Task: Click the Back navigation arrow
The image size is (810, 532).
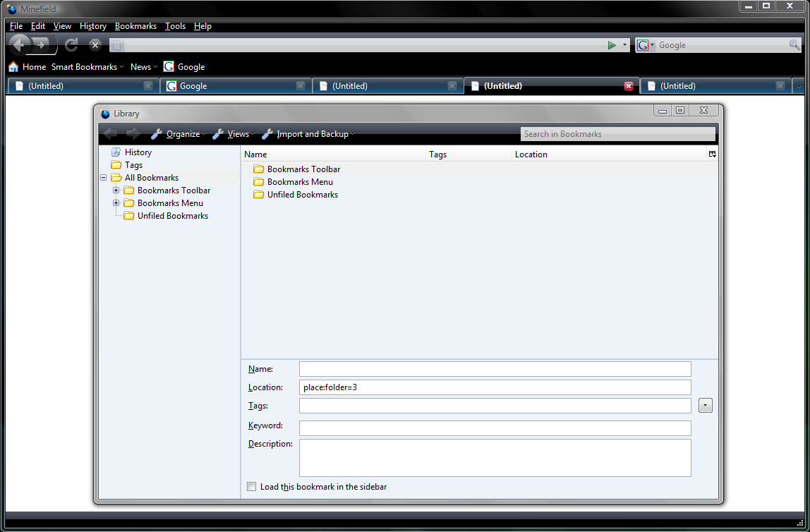Action: tap(19, 44)
